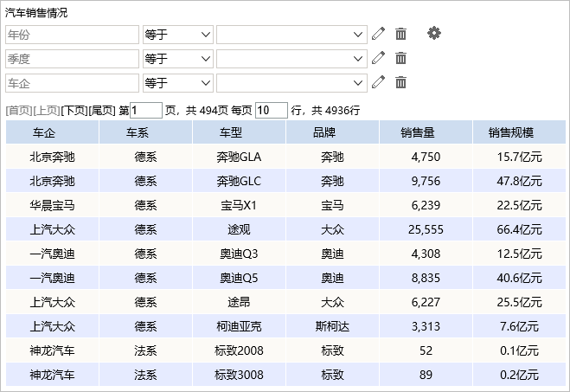The image size is (570, 392).
Task: Click the 7.6亿元 sales scale cell
Action: pos(519,326)
